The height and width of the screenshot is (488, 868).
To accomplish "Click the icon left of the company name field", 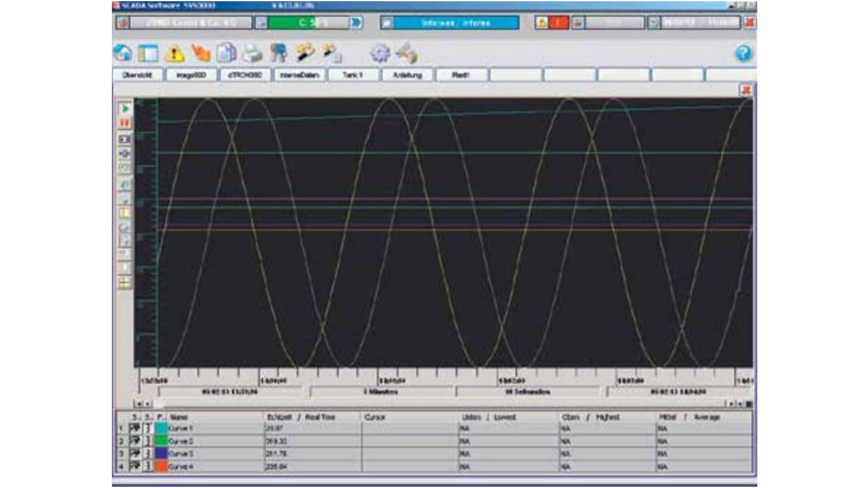I will click(x=123, y=23).
